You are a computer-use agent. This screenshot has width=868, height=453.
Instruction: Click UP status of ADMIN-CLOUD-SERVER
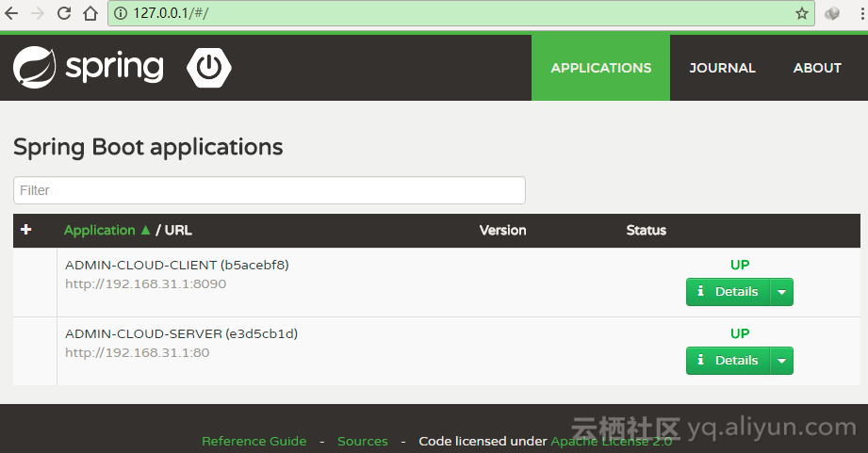click(740, 333)
